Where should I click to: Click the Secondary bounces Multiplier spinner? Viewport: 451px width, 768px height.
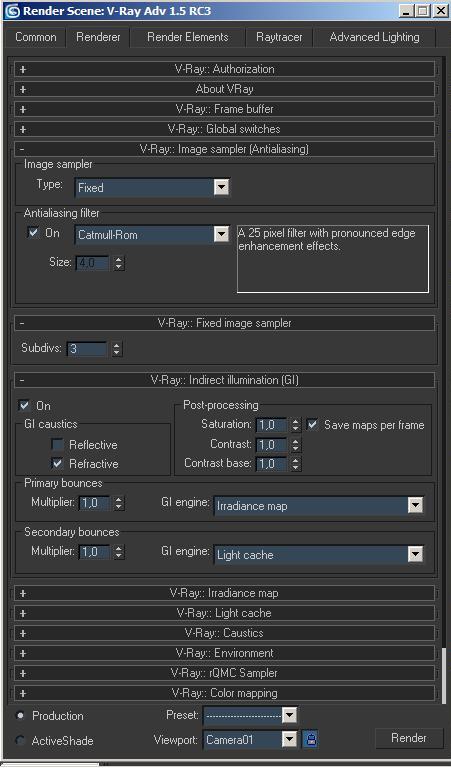[119, 552]
